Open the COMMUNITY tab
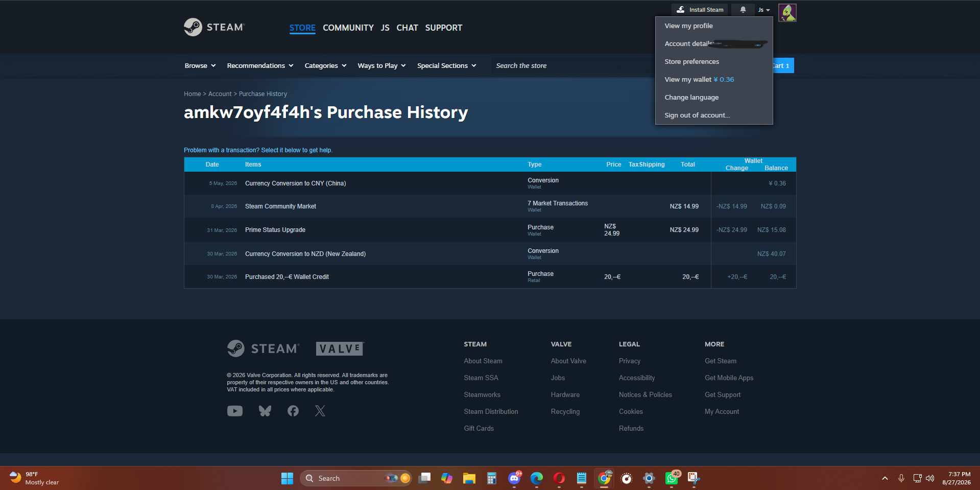 click(x=348, y=28)
